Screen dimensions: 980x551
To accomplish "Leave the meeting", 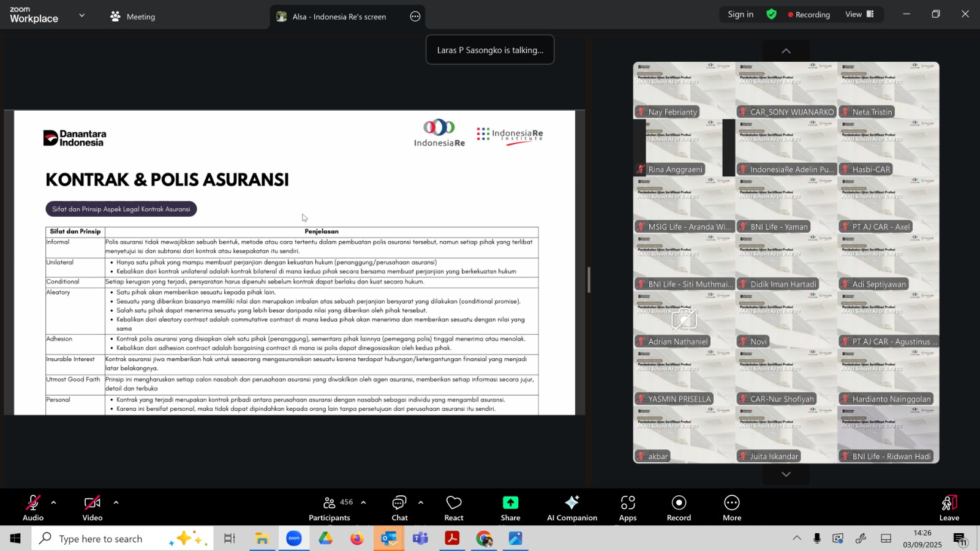I will point(949,508).
